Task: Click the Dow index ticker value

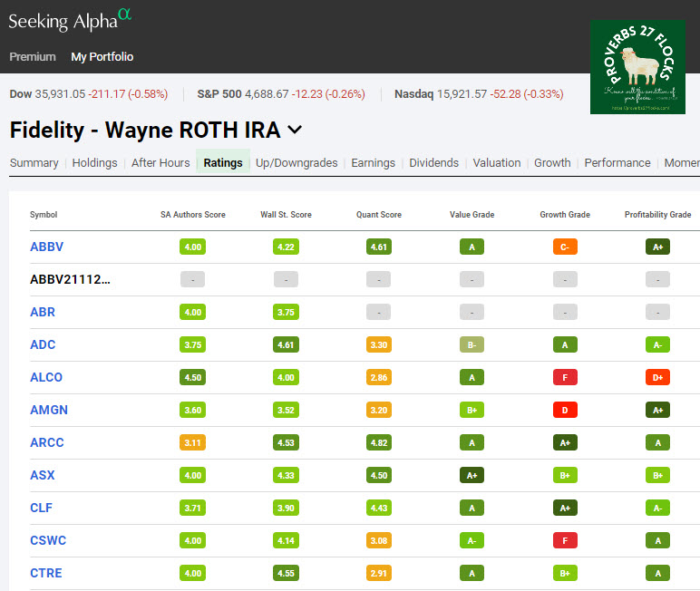Action: (60, 94)
